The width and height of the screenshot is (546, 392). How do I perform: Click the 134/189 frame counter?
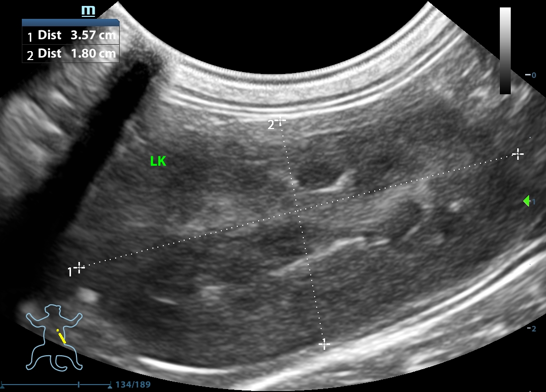(x=133, y=385)
